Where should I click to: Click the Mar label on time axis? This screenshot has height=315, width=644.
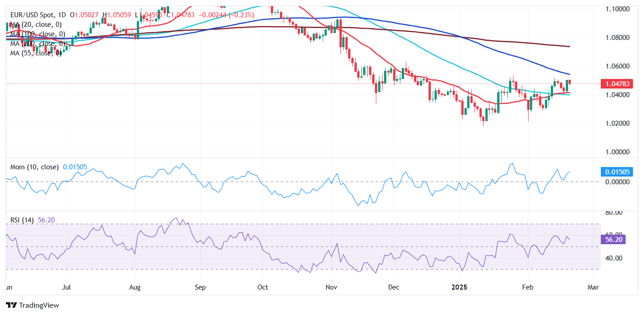tap(594, 287)
